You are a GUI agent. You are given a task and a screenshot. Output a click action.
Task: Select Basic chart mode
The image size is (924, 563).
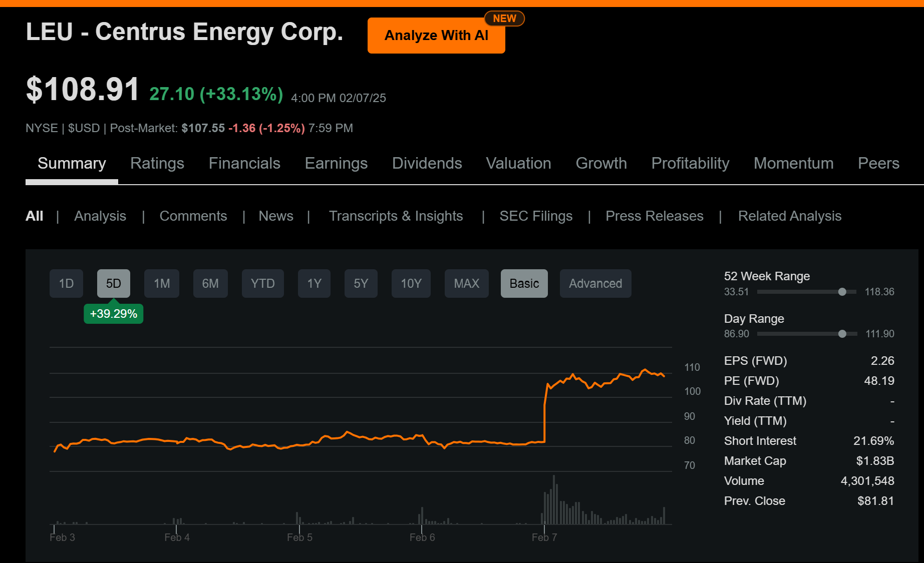524,284
